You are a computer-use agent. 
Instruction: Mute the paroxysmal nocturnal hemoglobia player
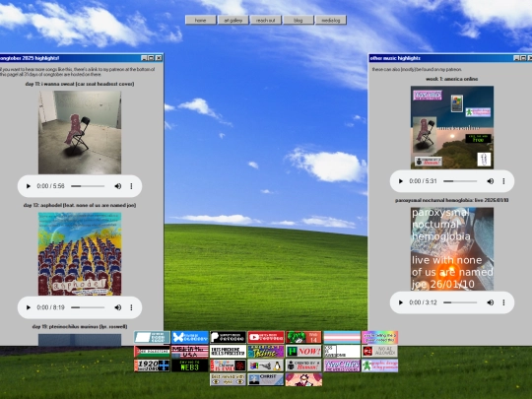[x=491, y=302]
